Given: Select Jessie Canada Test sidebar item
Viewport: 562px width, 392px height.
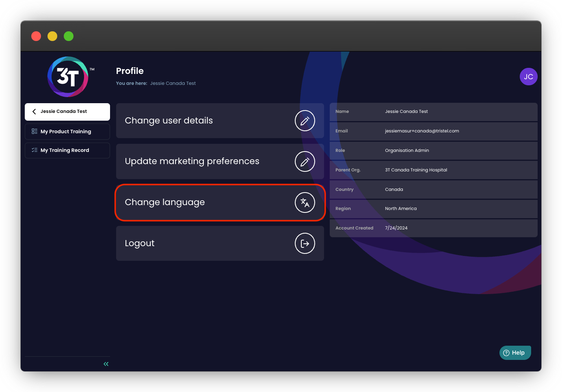Looking at the screenshot, I should 67,112.
